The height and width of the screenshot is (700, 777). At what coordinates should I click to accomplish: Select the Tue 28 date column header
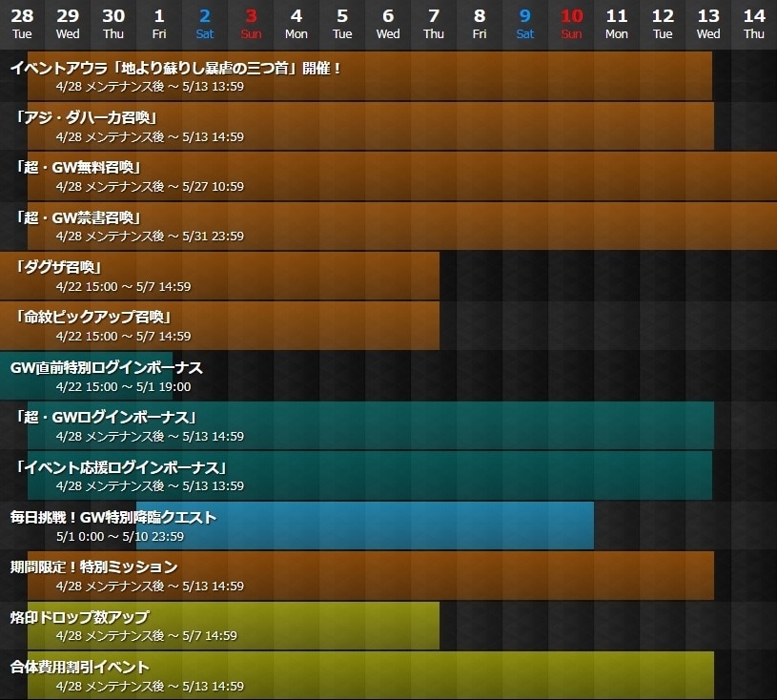(22, 24)
